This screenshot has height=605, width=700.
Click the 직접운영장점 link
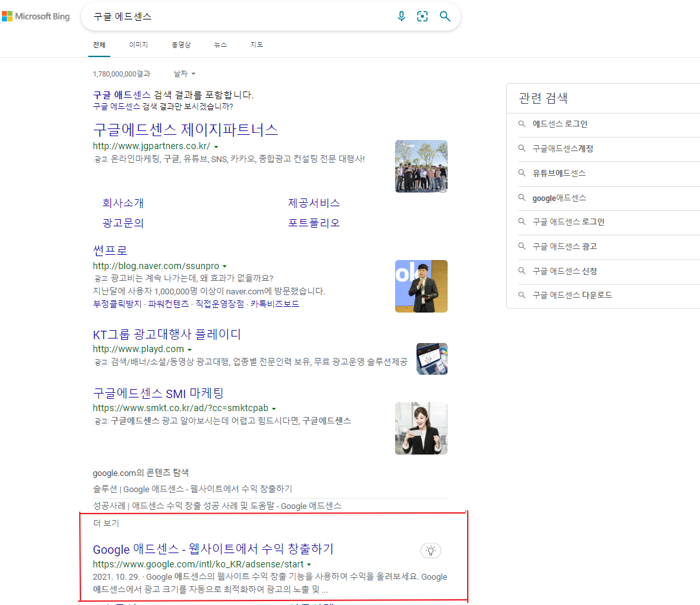click(x=220, y=304)
